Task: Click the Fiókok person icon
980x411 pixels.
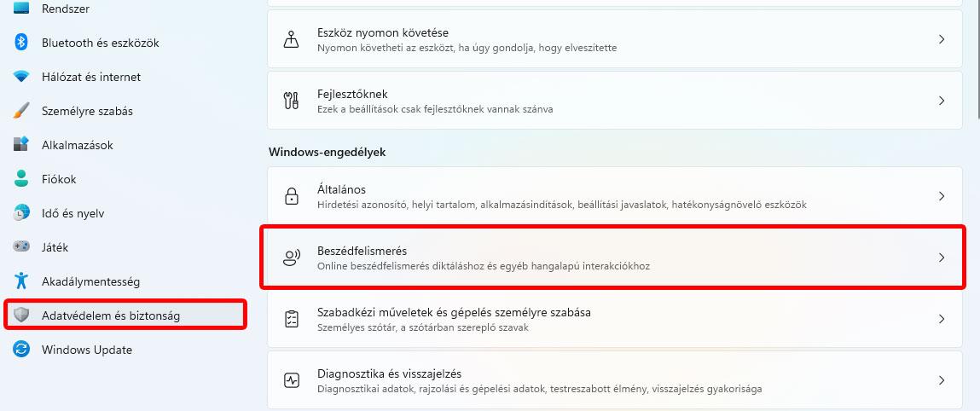Action: pyautogui.click(x=22, y=179)
